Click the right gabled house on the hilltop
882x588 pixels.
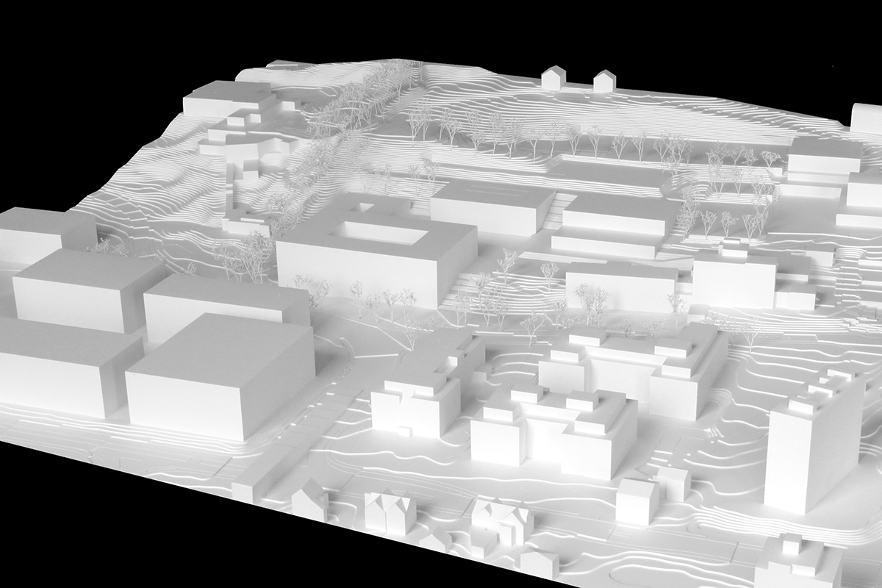coord(603,81)
